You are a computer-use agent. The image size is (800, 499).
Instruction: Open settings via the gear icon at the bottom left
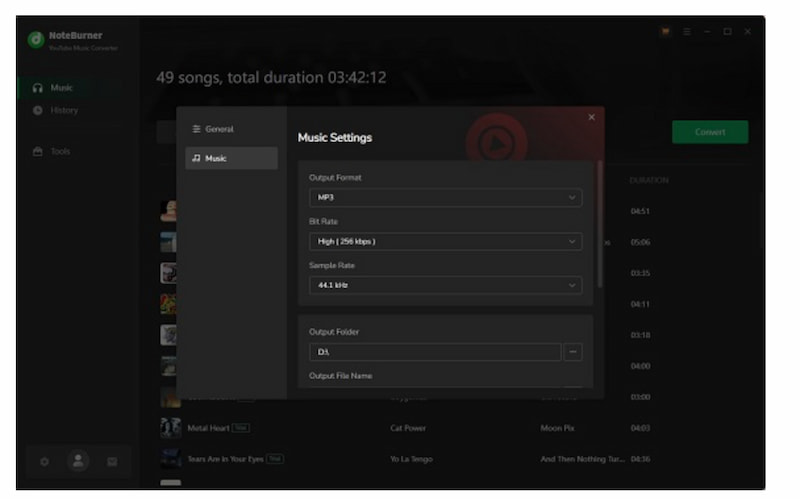44,462
